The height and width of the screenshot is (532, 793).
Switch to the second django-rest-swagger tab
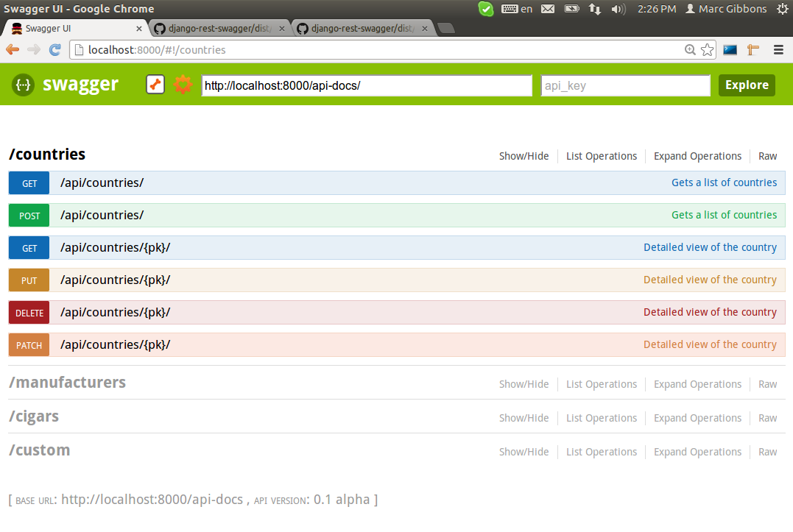219,28
